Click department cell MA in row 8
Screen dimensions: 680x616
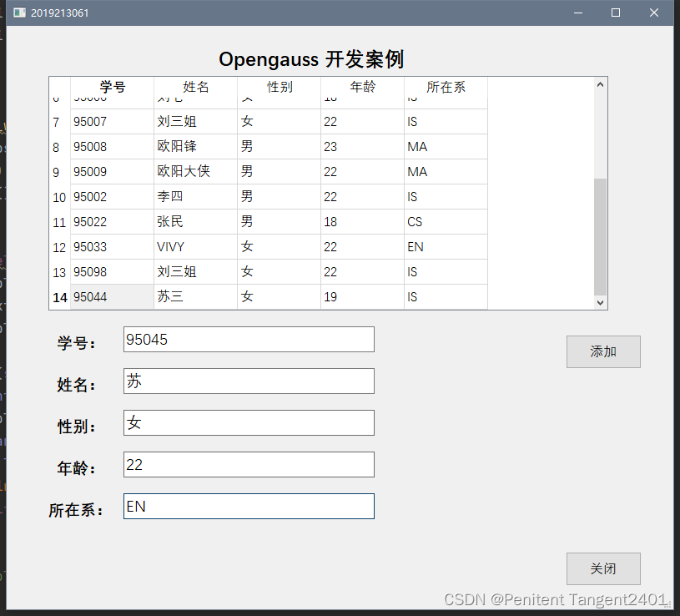[446, 147]
